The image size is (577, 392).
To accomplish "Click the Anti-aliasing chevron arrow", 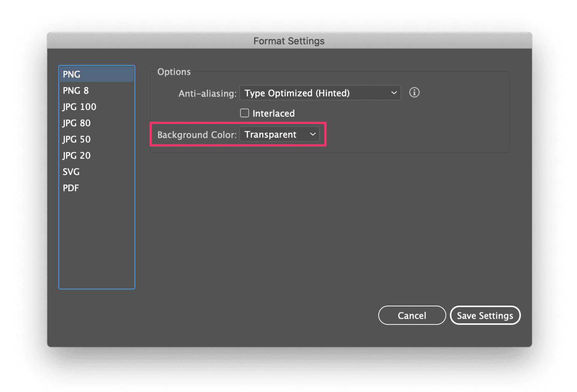I will pos(394,93).
